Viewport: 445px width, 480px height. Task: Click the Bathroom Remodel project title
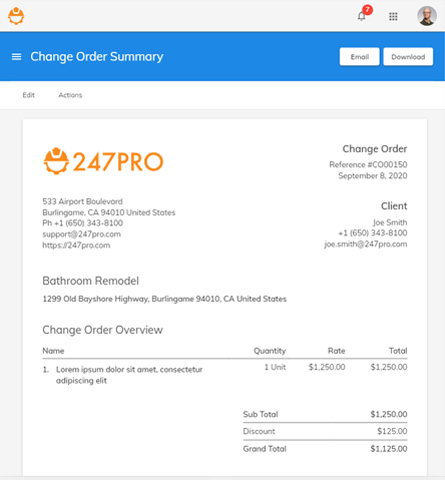(x=91, y=281)
